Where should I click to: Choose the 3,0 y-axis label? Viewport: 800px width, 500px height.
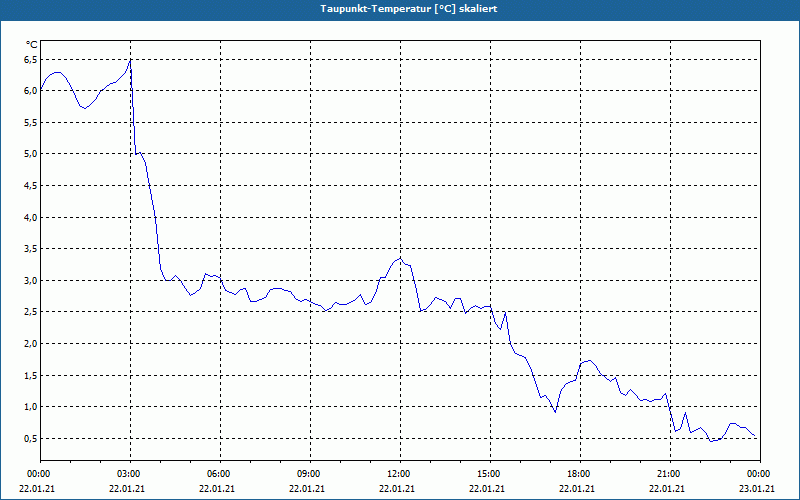[x=31, y=281]
